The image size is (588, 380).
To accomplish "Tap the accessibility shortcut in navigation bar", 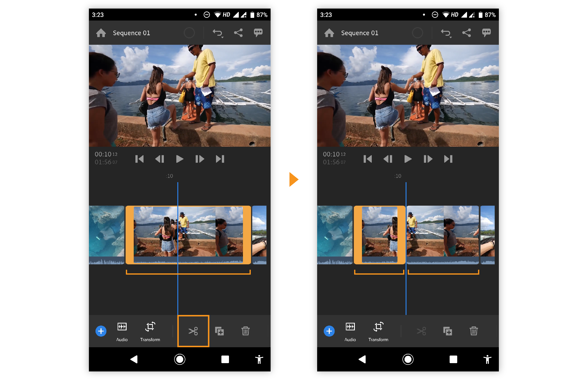I will pos(259,360).
